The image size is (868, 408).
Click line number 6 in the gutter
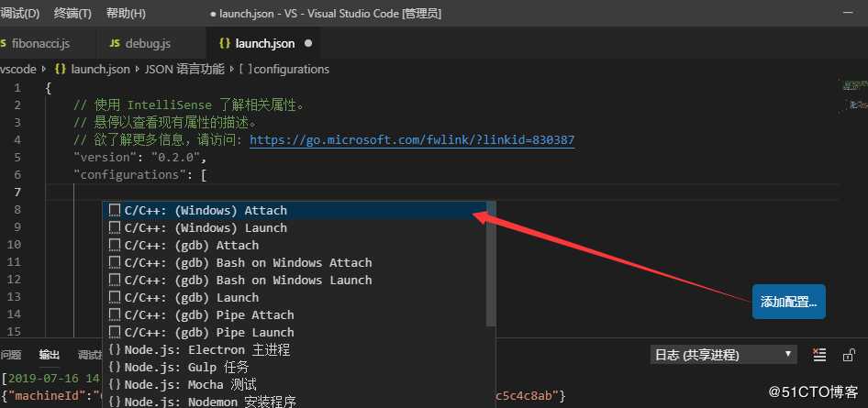[x=17, y=175]
